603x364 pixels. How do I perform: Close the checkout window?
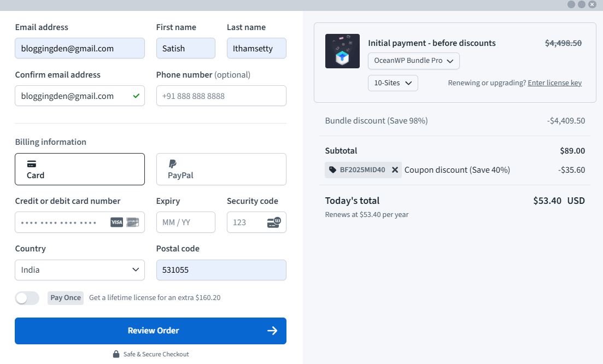tap(592, 4)
